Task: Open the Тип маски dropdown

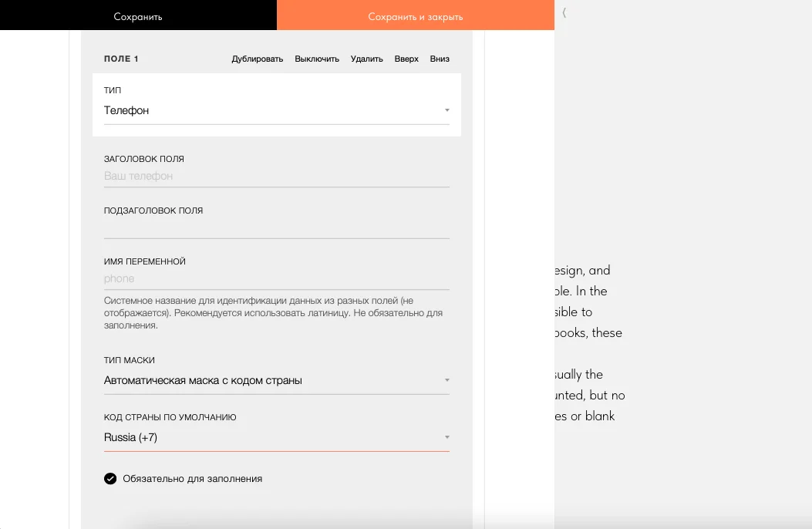Action: (277, 380)
